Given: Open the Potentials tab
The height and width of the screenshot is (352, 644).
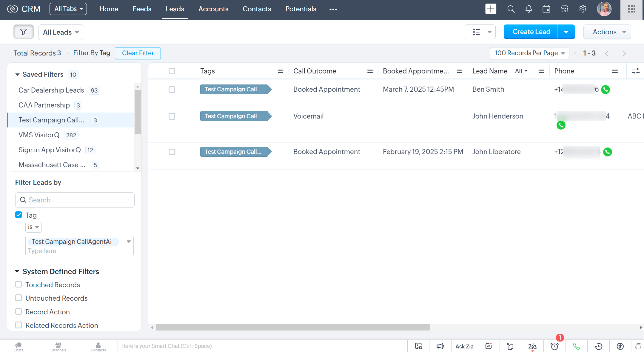Looking at the screenshot, I should click(x=301, y=9).
